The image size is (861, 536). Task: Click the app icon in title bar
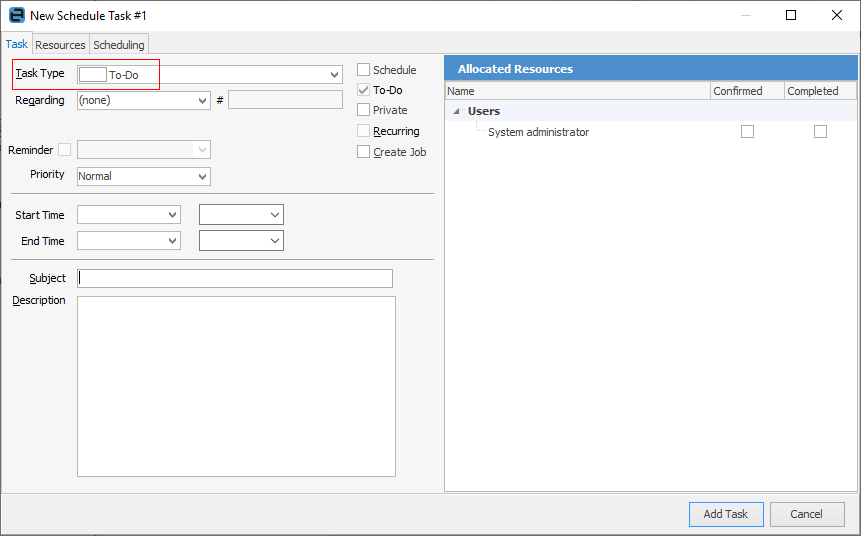(16, 16)
